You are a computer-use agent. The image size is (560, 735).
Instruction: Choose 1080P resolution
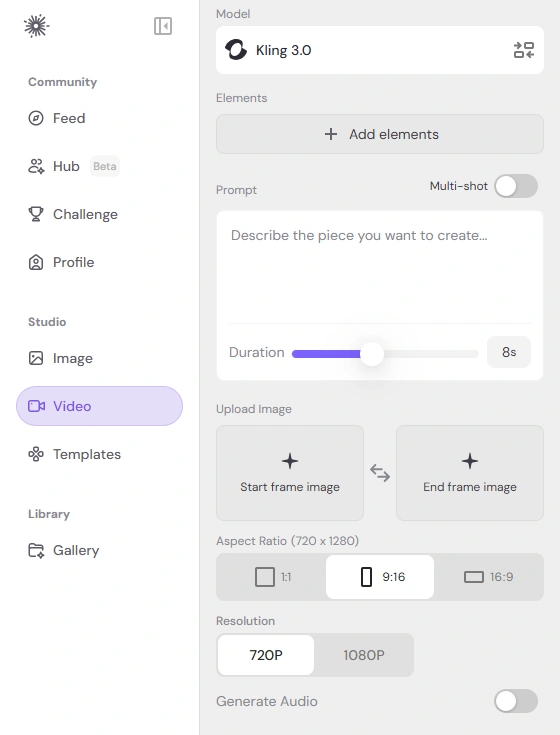364,655
